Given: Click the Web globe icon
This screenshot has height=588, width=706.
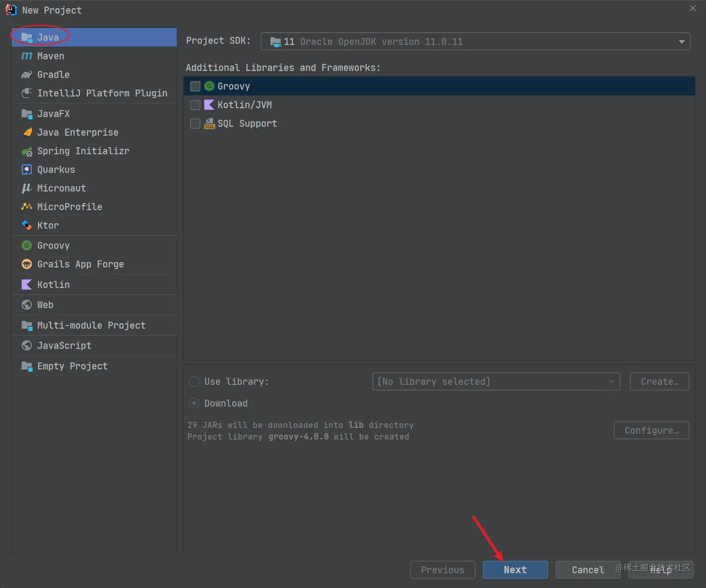Looking at the screenshot, I should coord(27,305).
